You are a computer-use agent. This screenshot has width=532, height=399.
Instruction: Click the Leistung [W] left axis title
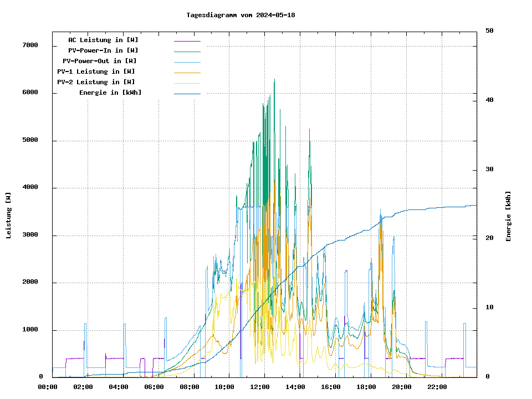pos(9,216)
